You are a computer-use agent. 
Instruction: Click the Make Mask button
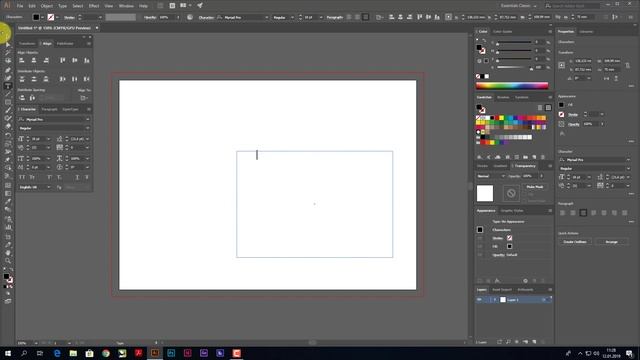click(535, 187)
